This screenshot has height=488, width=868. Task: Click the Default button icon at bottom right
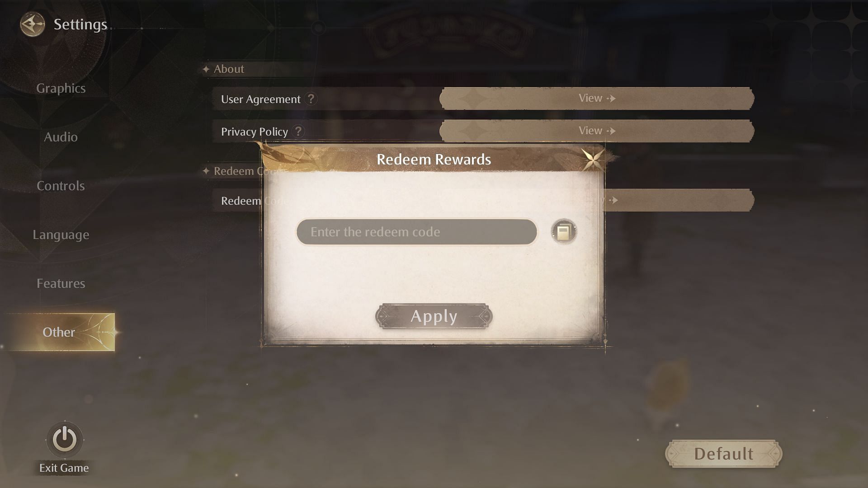723,454
